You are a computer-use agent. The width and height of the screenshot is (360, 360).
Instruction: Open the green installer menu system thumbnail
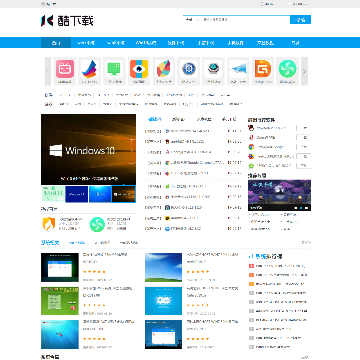tap(60, 301)
